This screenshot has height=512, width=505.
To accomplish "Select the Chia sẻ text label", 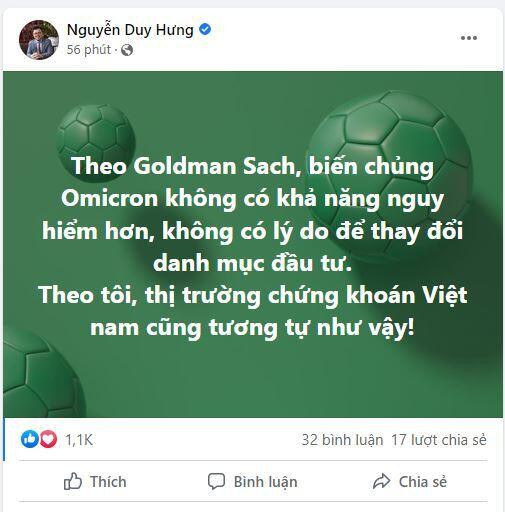I will (423, 482).
